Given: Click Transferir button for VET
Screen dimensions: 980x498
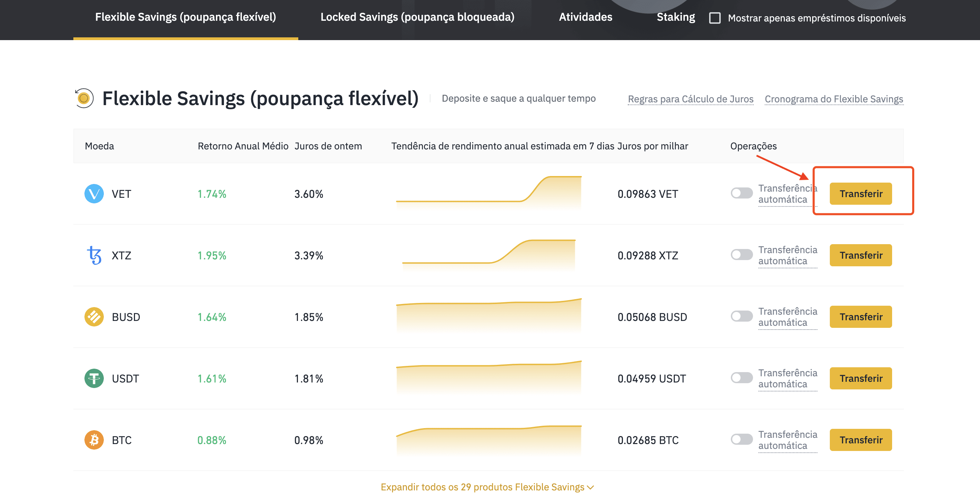Looking at the screenshot, I should coord(861,194).
